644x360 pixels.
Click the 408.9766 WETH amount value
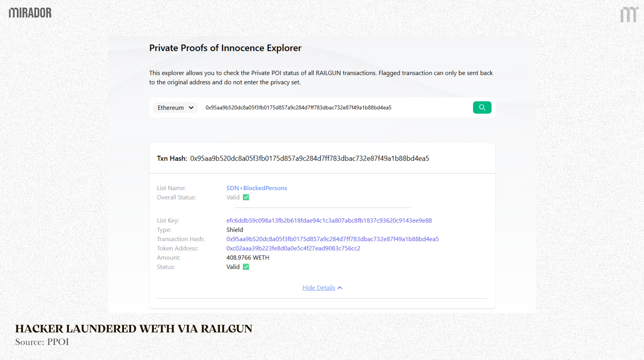(x=248, y=258)
